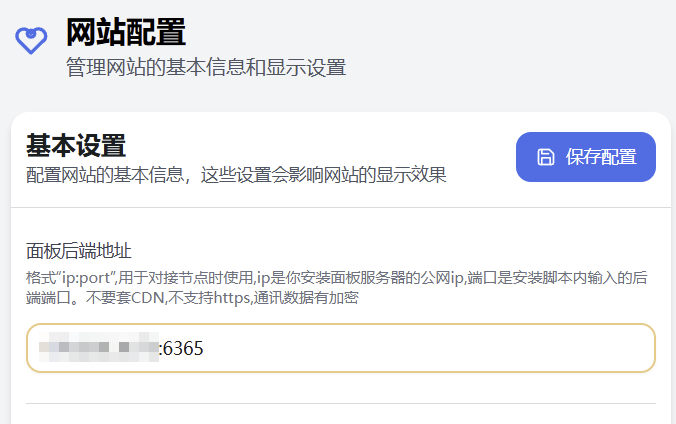Click the port number 6365 in the address field
The width and height of the screenshot is (676, 424).
pyautogui.click(x=183, y=348)
